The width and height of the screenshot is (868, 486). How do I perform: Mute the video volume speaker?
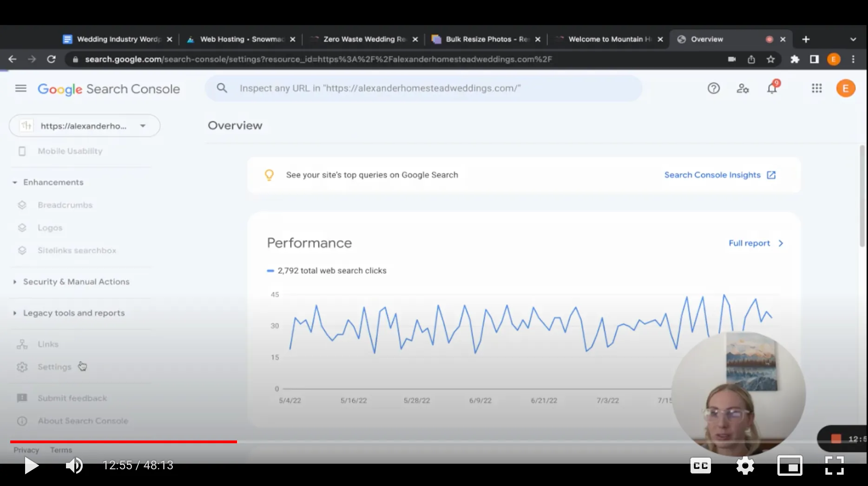pos(74,466)
